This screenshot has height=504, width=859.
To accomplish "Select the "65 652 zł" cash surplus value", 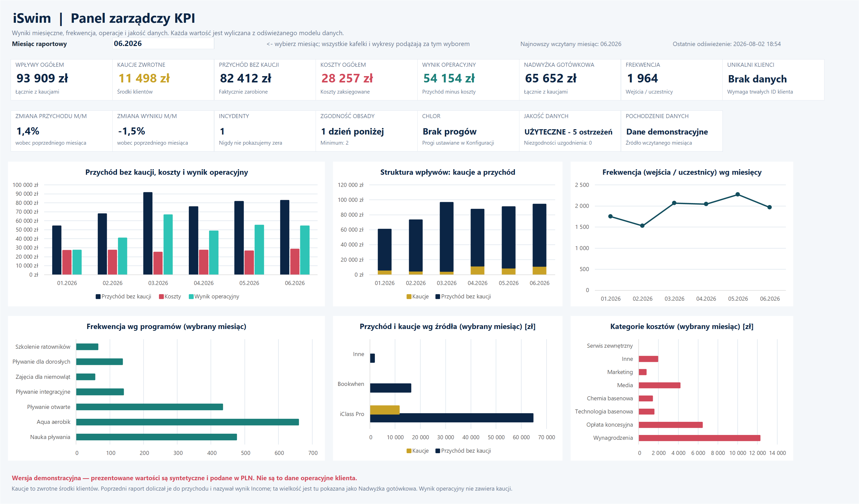I will (x=550, y=78).
